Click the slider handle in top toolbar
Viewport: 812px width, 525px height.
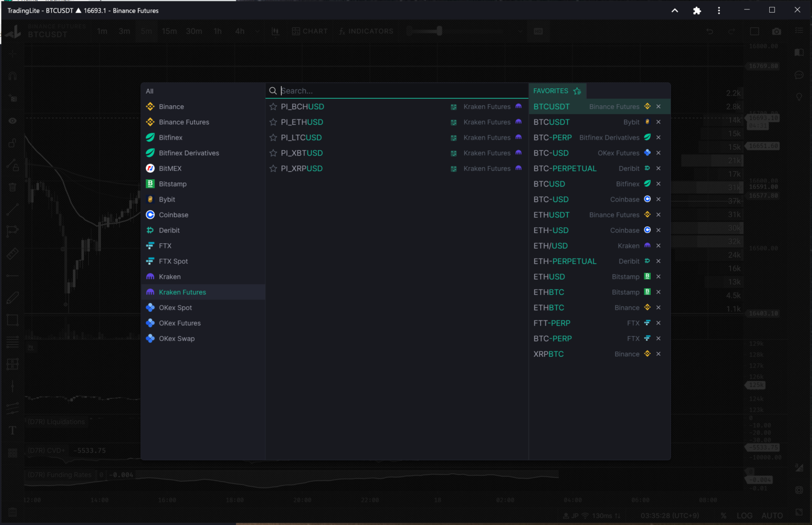(439, 31)
